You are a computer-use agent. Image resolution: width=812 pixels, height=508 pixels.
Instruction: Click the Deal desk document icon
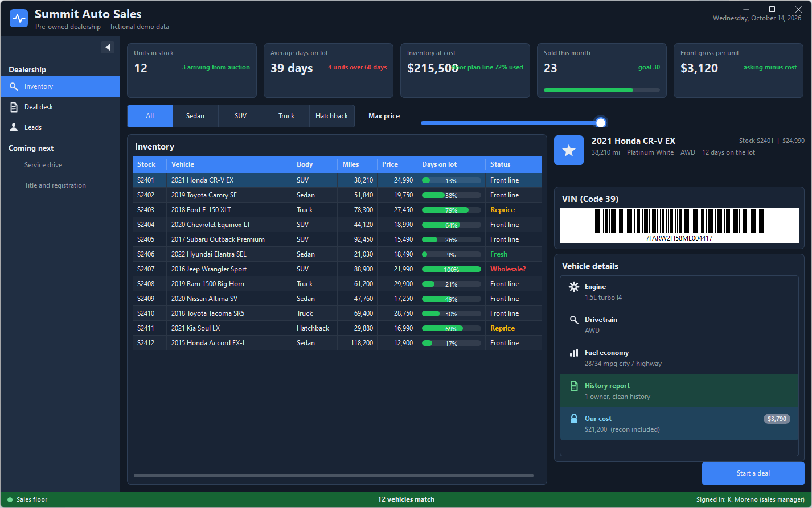pyautogui.click(x=14, y=107)
